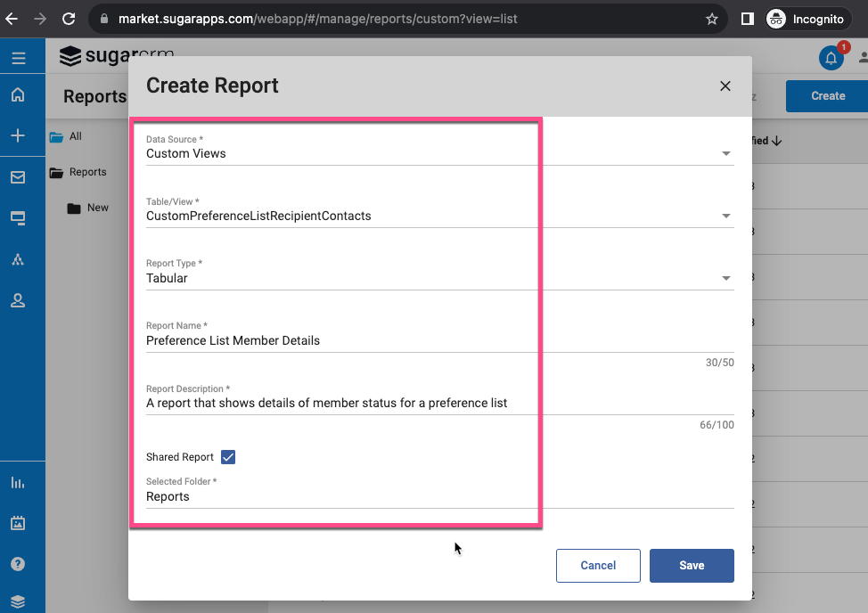Open the monitor icon in the sidebar
868x613 pixels.
(x=18, y=217)
